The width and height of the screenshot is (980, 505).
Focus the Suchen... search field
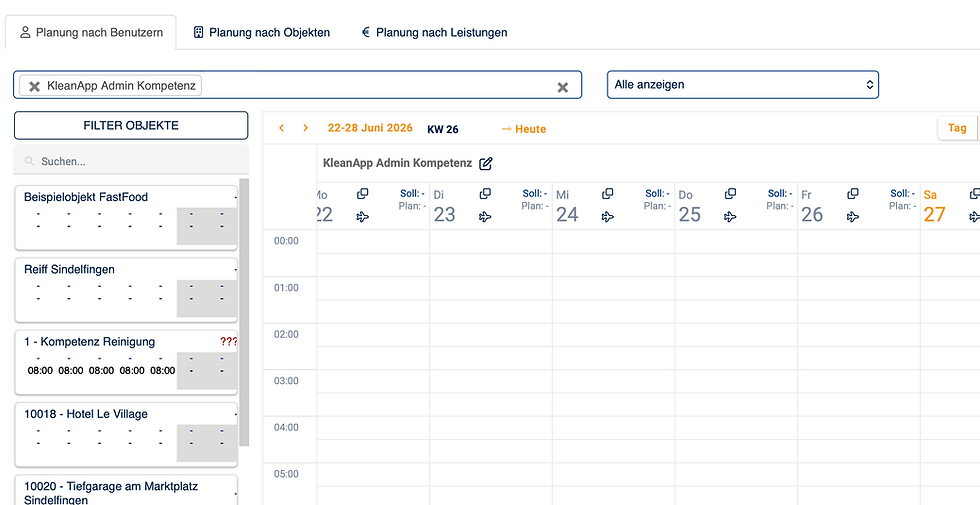pos(131,161)
